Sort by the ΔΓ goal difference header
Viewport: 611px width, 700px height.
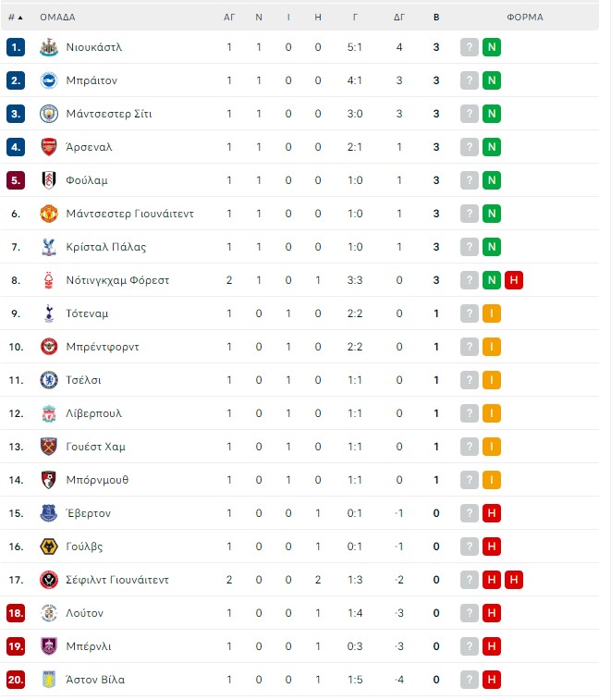[x=399, y=18]
